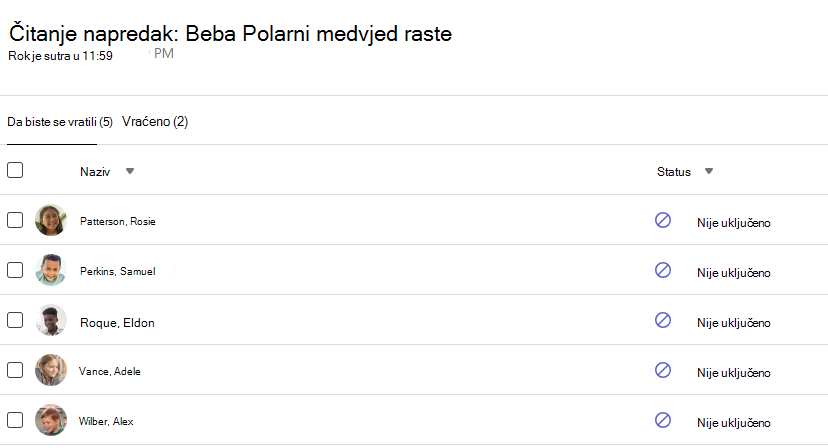This screenshot has height=448, width=828.
Task: Select Vance, Adele's row checkbox
Action: pos(15,370)
